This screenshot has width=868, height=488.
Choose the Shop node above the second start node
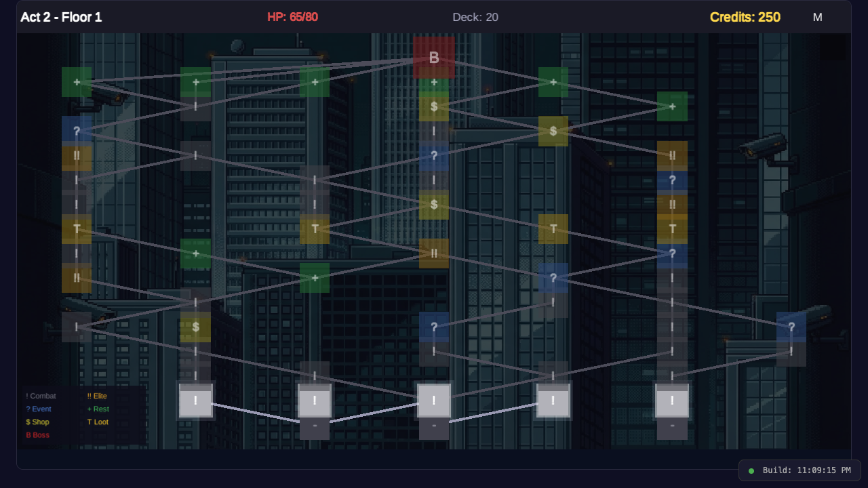click(195, 327)
